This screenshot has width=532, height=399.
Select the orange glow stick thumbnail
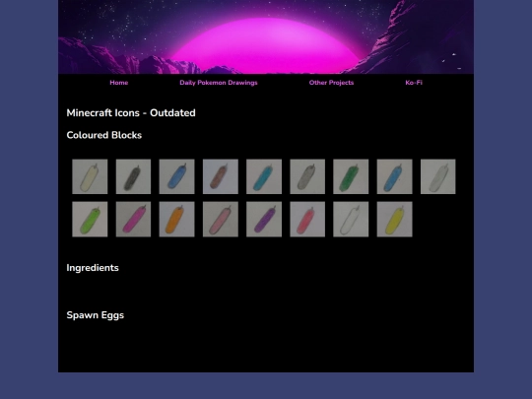(x=176, y=219)
